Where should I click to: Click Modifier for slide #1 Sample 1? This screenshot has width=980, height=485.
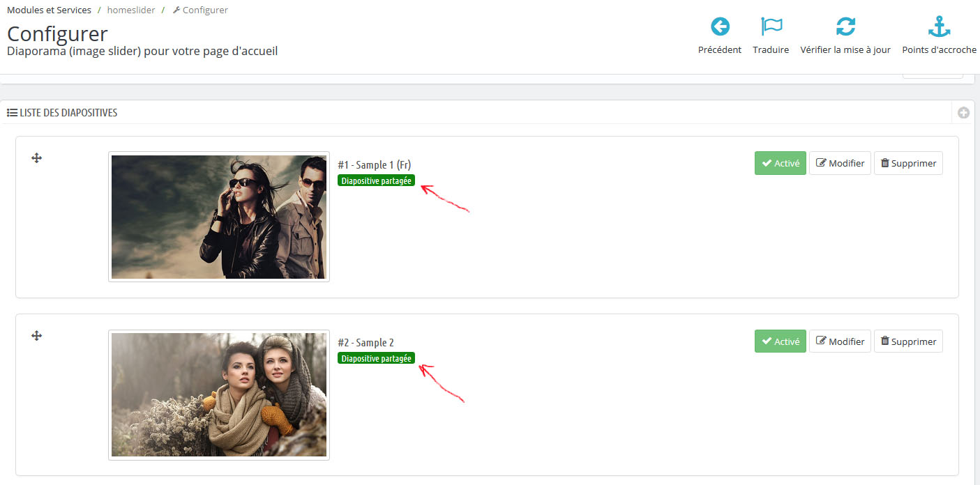[840, 163]
